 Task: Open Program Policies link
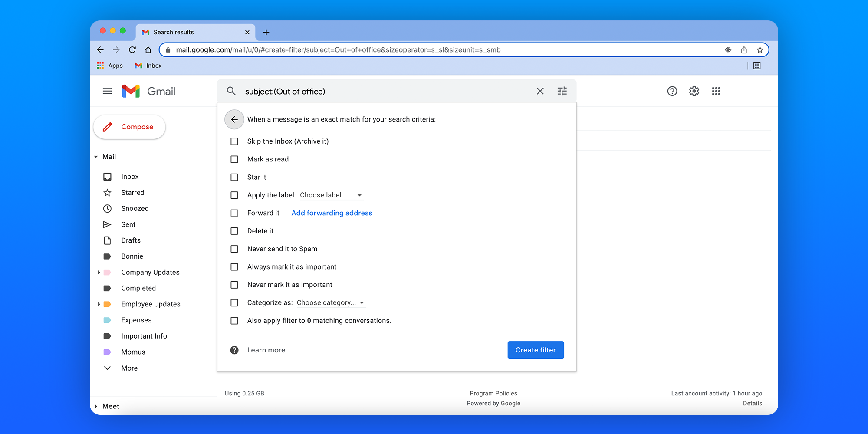click(x=493, y=394)
